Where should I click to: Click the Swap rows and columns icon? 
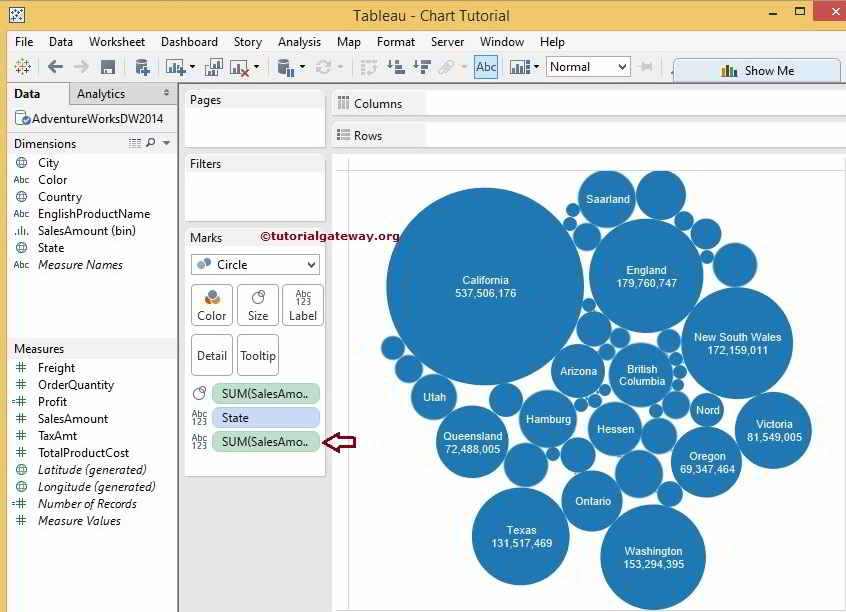coord(369,67)
